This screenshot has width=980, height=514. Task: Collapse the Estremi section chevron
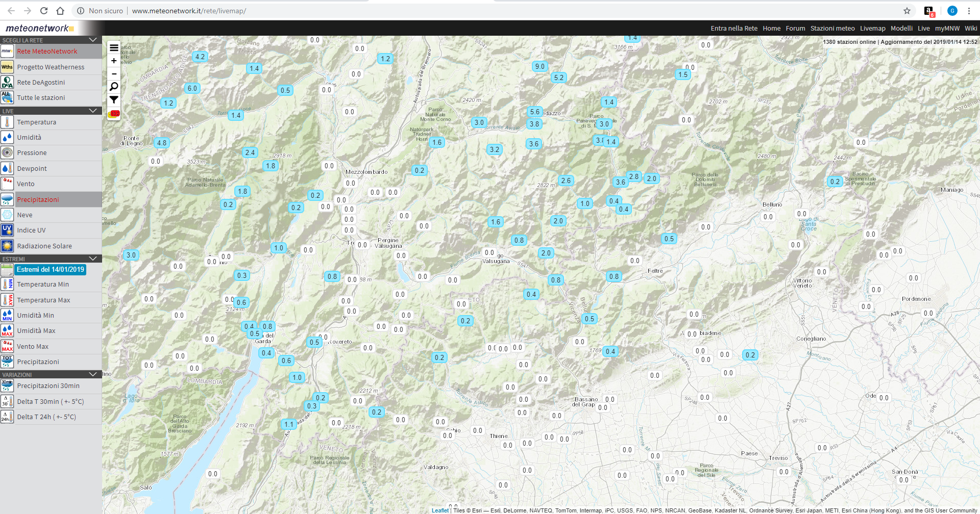(93, 259)
